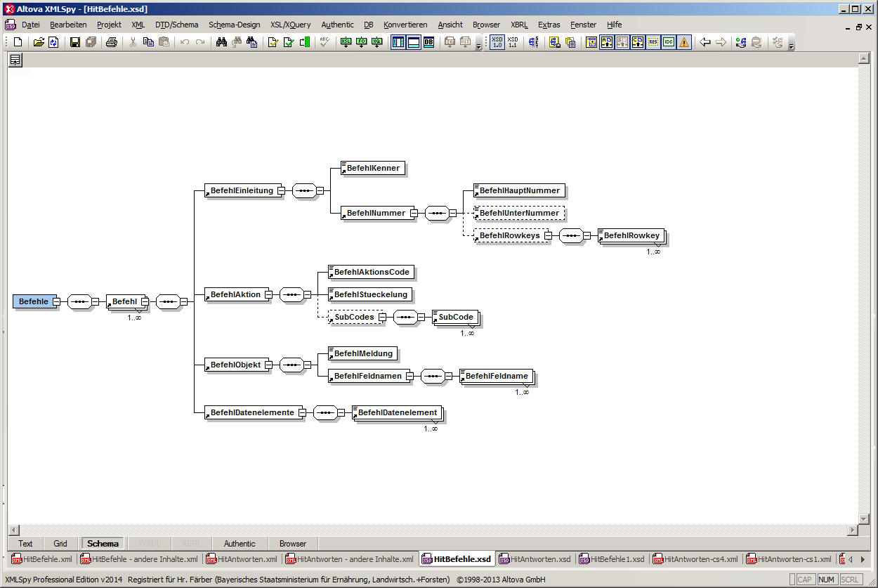Click the Back arrow icon
Screen dimensions: 878x588
(x=705, y=42)
